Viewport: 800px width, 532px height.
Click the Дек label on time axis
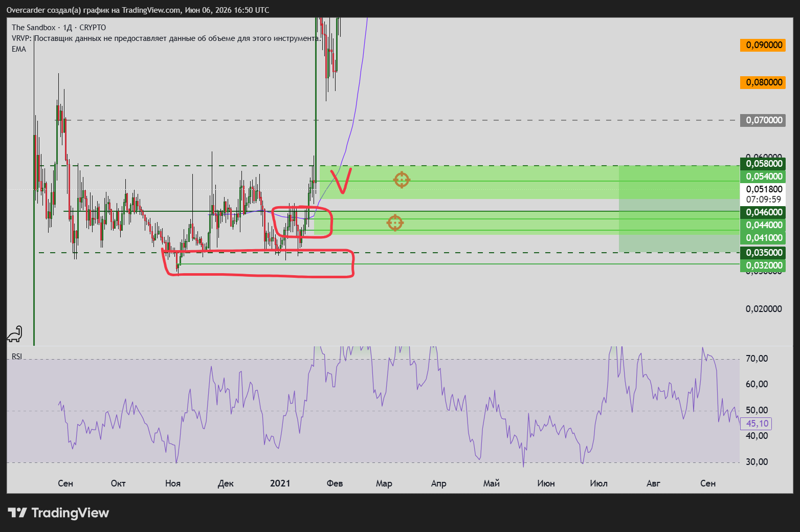(x=226, y=483)
